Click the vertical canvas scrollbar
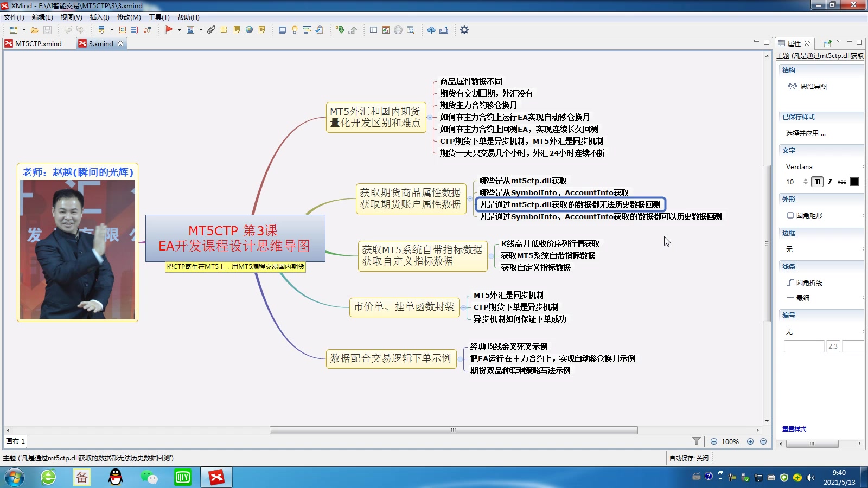 (x=767, y=243)
